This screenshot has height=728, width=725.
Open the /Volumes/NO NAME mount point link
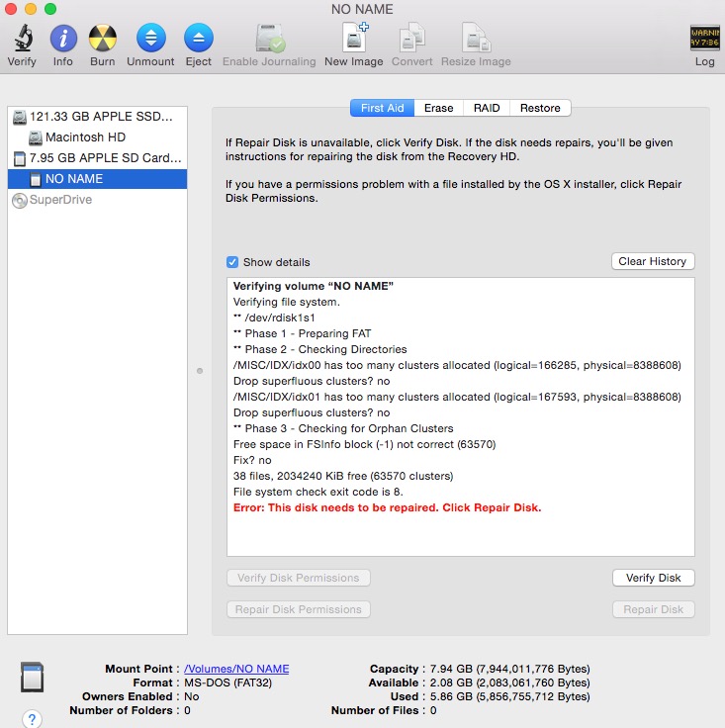[236, 669]
